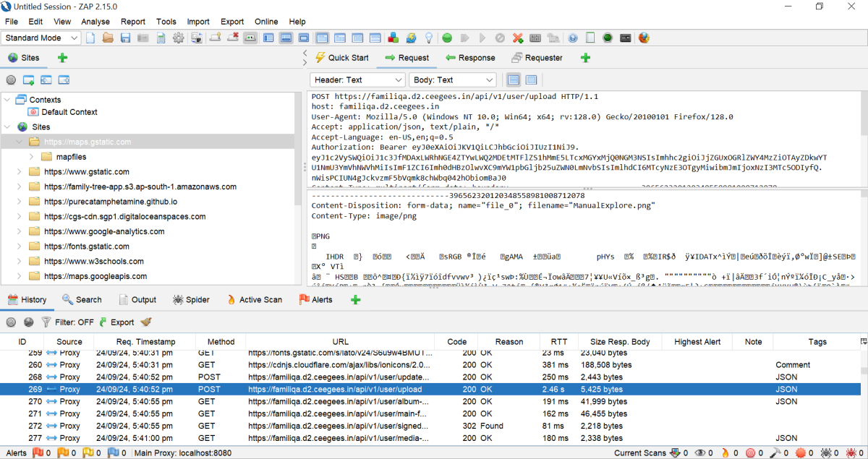Click the New Session toolbar icon
Screen dimensions: 868x459
click(x=90, y=38)
